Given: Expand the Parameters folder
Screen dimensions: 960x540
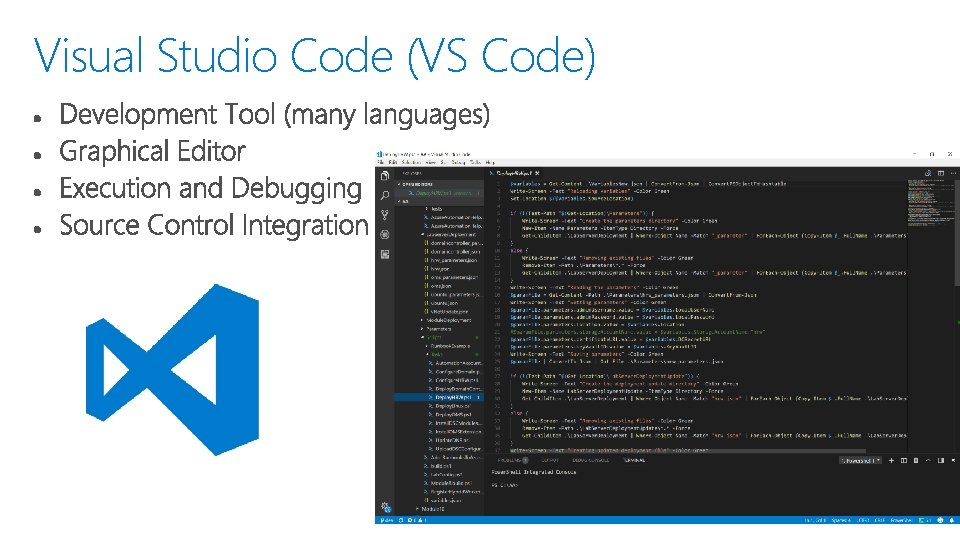Looking at the screenshot, I should point(437,329).
